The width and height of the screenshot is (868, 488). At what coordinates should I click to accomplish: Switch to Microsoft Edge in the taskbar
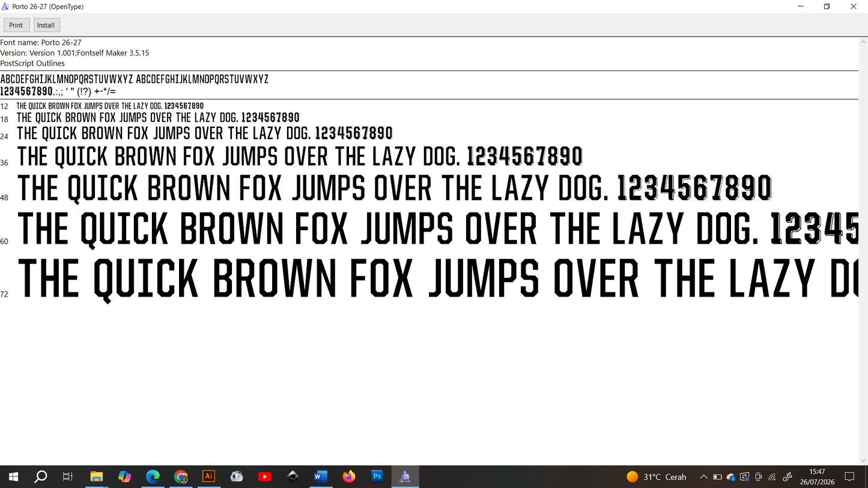(x=153, y=477)
